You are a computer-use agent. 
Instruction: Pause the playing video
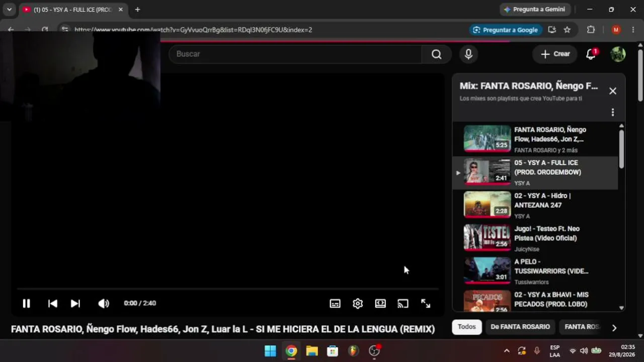point(26,303)
